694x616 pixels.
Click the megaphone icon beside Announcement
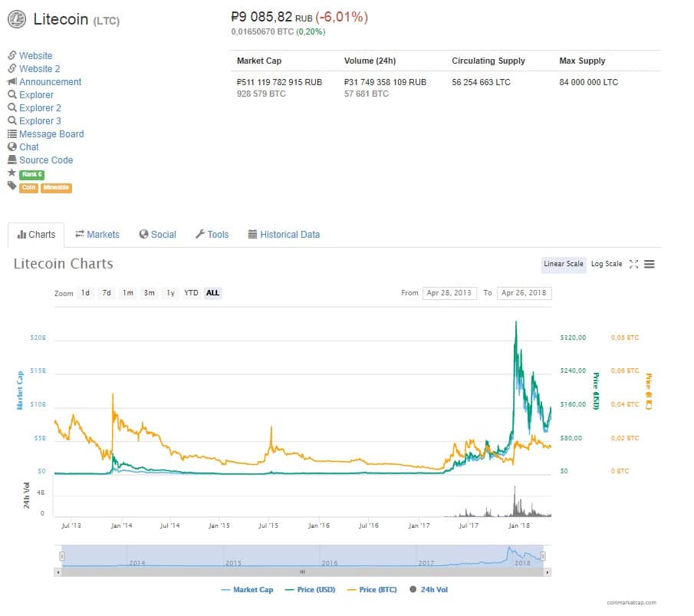[x=12, y=81]
